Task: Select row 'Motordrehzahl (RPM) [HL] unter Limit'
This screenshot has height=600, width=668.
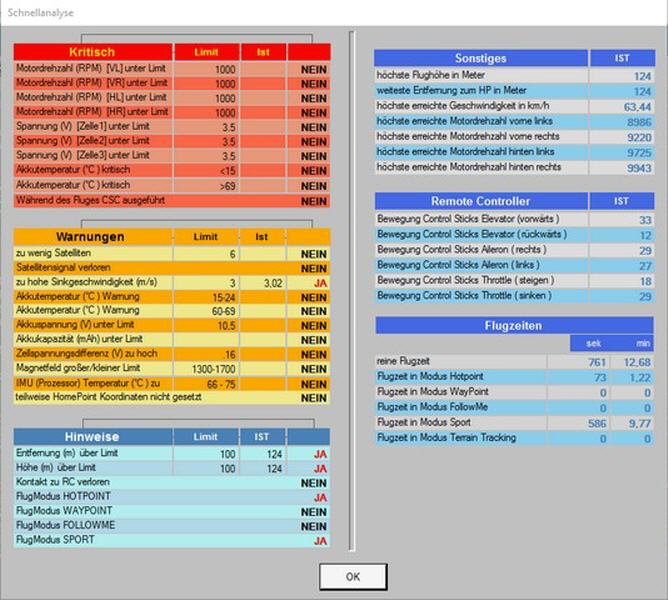Action: click(172, 98)
